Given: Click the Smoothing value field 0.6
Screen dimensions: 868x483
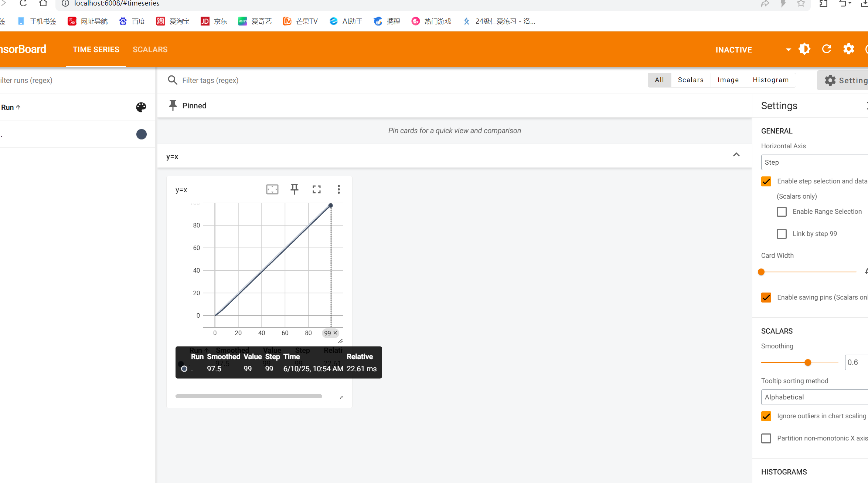Looking at the screenshot, I should point(856,362).
